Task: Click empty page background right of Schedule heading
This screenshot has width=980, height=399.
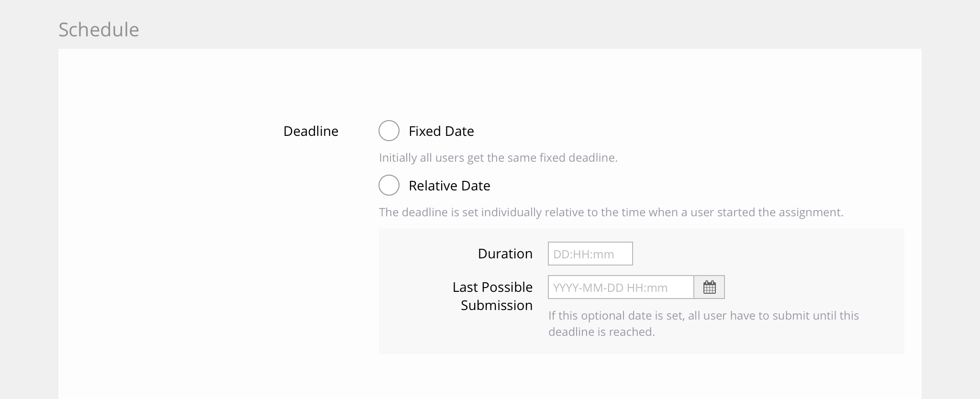Action: (526, 26)
